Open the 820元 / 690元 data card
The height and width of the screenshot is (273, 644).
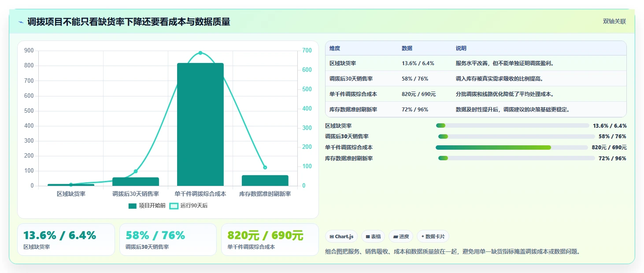[x=270, y=240]
